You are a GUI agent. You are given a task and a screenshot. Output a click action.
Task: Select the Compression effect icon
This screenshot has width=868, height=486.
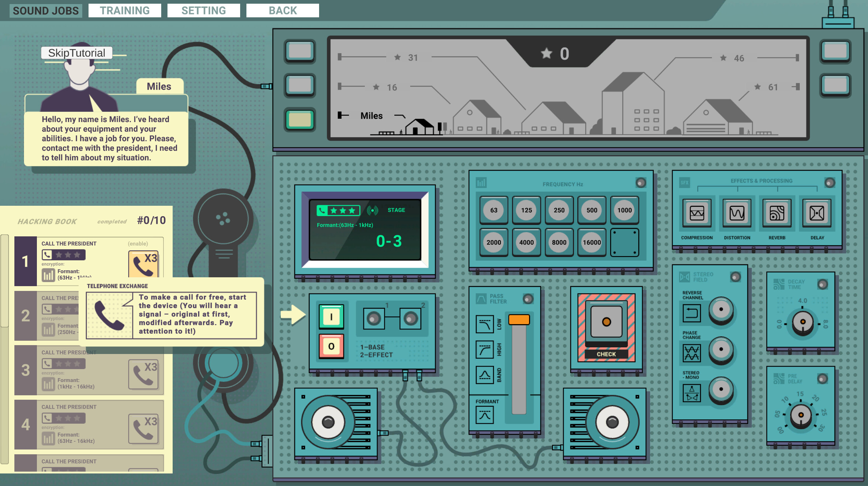pyautogui.click(x=697, y=213)
